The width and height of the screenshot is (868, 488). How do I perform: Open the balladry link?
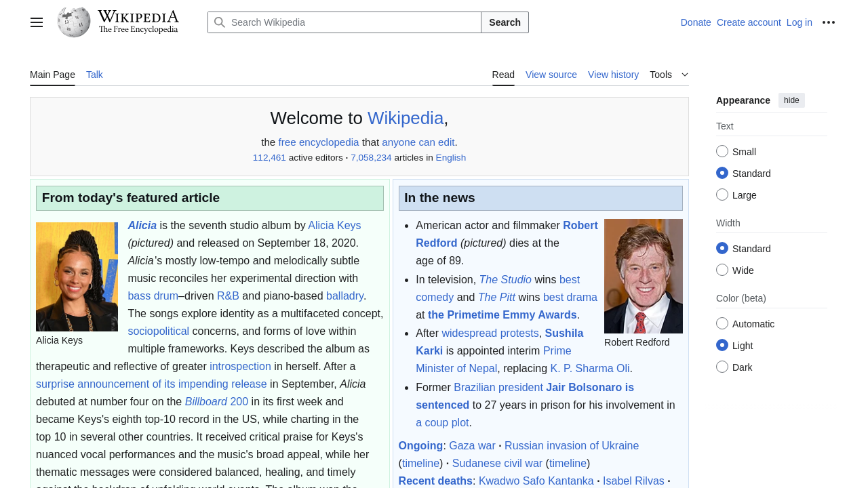pos(344,296)
